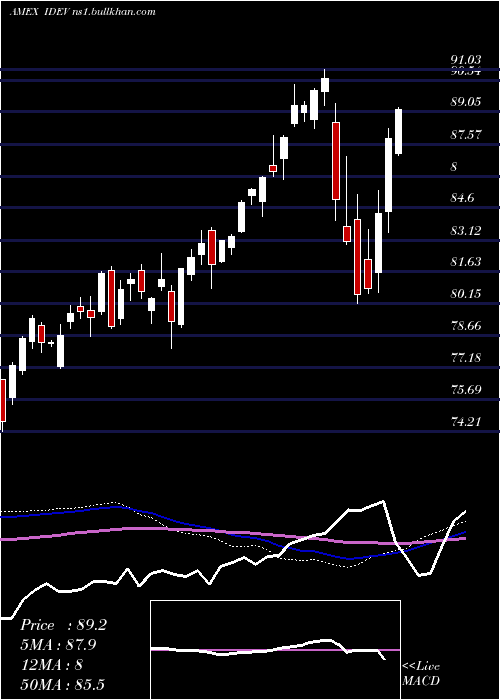
Task: Click the 'Price : 89.2' readout
Action: point(63,625)
